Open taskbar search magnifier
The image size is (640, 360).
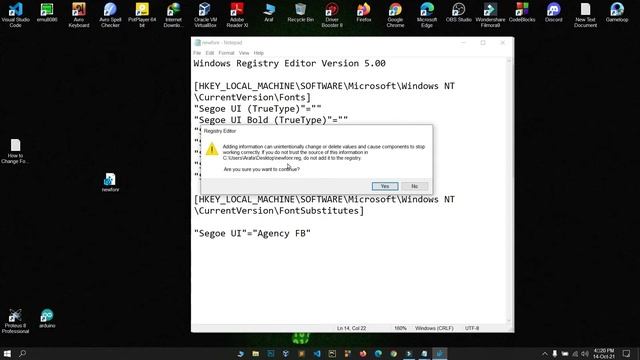(x=23, y=353)
